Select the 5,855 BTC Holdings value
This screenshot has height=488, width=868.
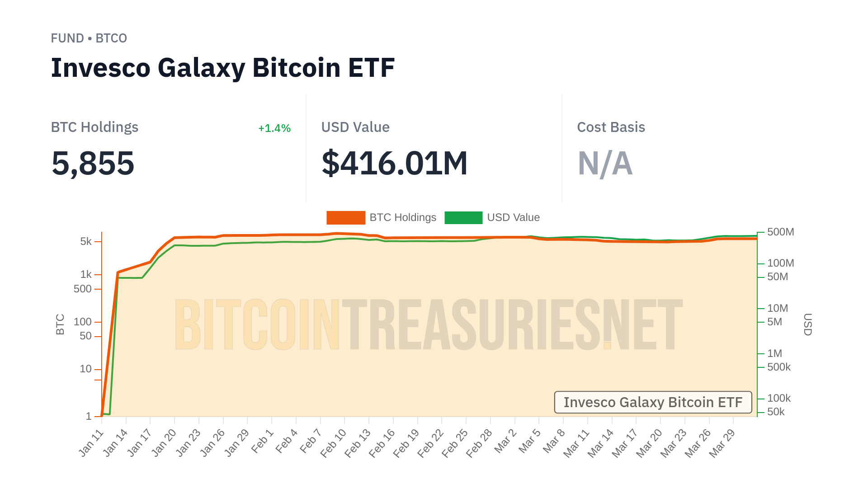click(x=93, y=163)
